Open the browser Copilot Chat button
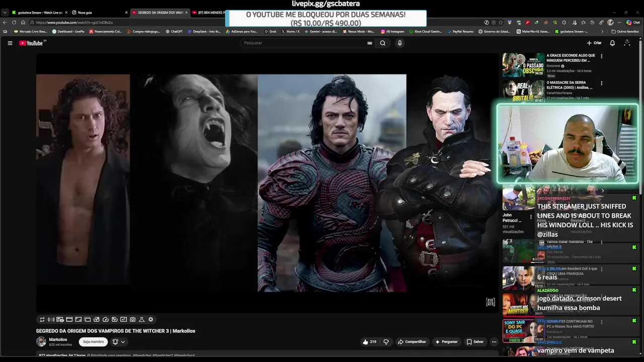Image resolution: width=644 pixels, height=362 pixels. (633, 23)
